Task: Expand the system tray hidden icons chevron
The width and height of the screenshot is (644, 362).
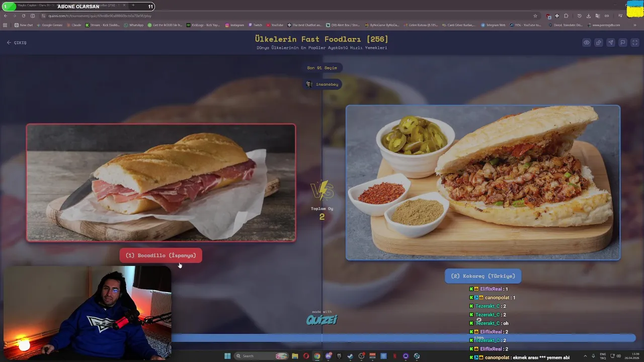Action: 585,356
